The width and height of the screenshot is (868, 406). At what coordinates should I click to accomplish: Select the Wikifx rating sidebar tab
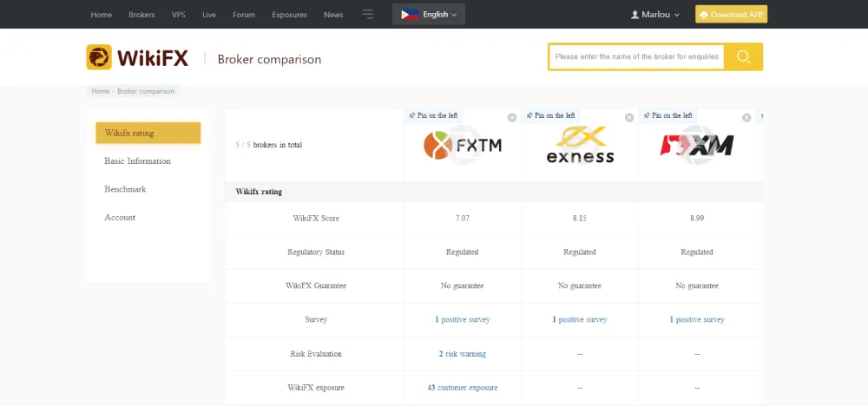[148, 133]
